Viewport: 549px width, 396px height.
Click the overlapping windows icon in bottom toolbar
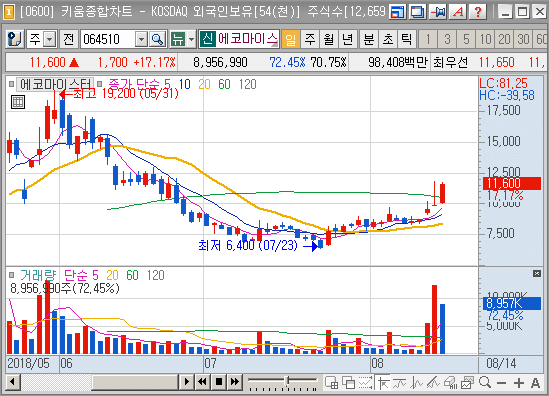(348, 383)
